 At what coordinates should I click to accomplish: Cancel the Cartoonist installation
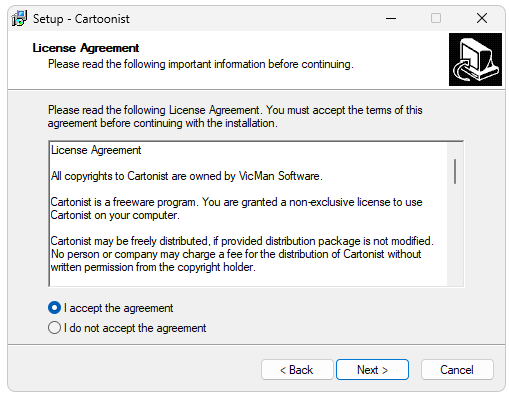pyautogui.click(x=457, y=370)
